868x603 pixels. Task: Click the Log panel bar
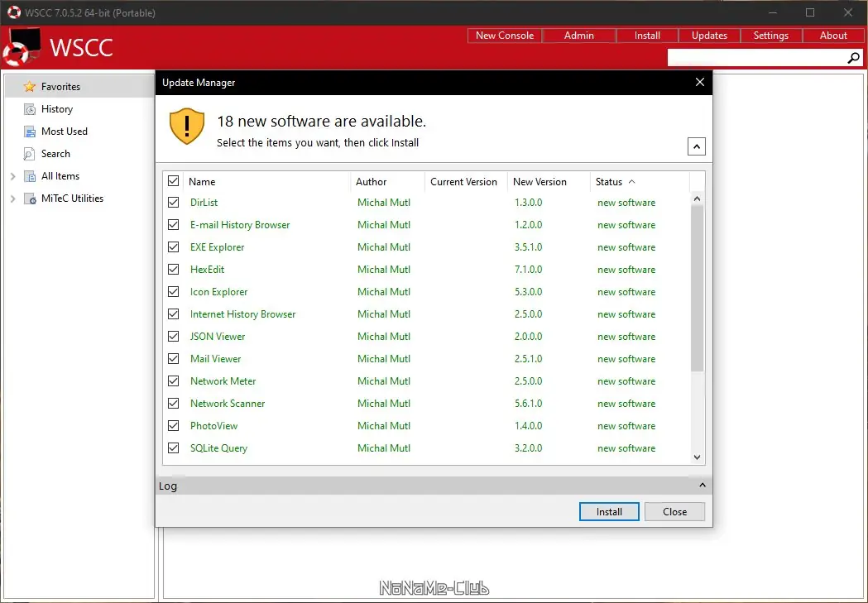[434, 486]
